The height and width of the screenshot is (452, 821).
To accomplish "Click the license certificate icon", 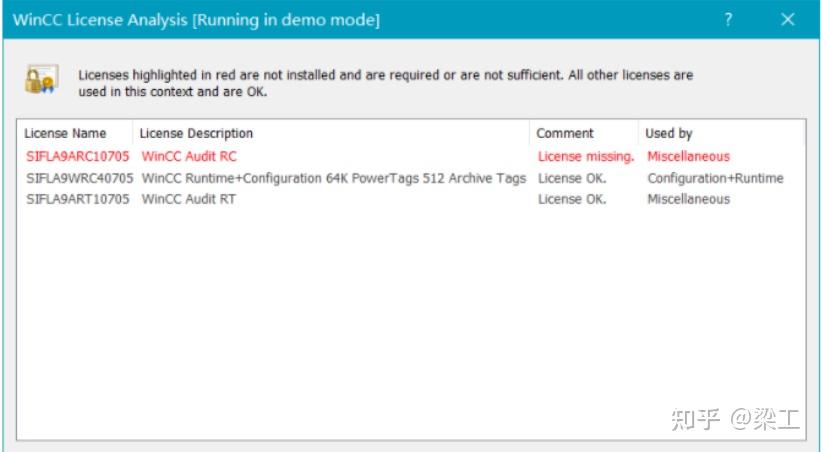I will 42,82.
